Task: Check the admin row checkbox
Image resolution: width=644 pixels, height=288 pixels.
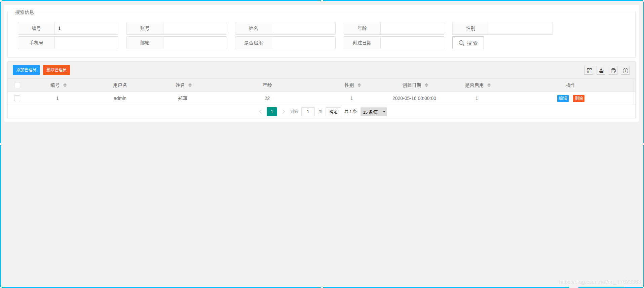Action: [17, 98]
